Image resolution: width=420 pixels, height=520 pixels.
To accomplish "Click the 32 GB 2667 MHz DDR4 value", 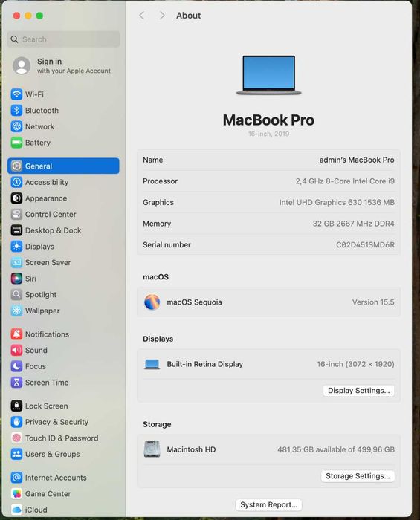I will click(x=353, y=224).
